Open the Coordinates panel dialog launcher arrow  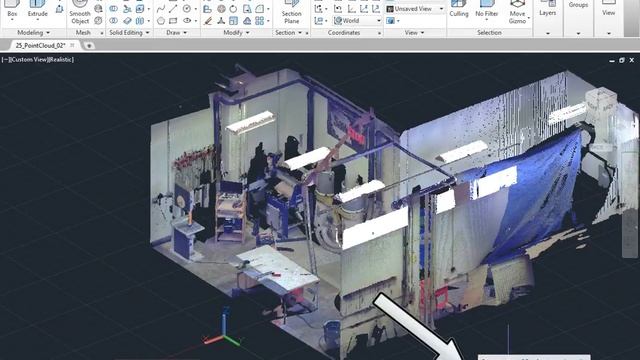pos(380,33)
